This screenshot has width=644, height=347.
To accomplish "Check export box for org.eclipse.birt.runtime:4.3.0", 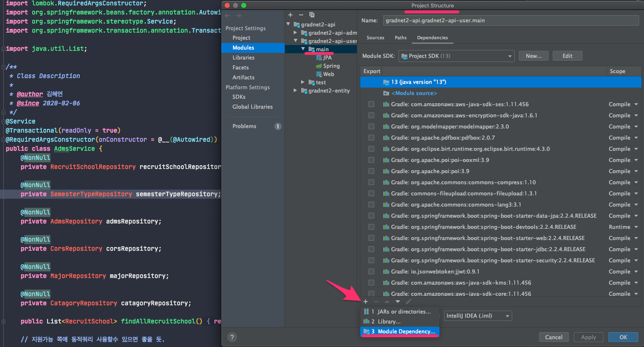I will tap(371, 149).
